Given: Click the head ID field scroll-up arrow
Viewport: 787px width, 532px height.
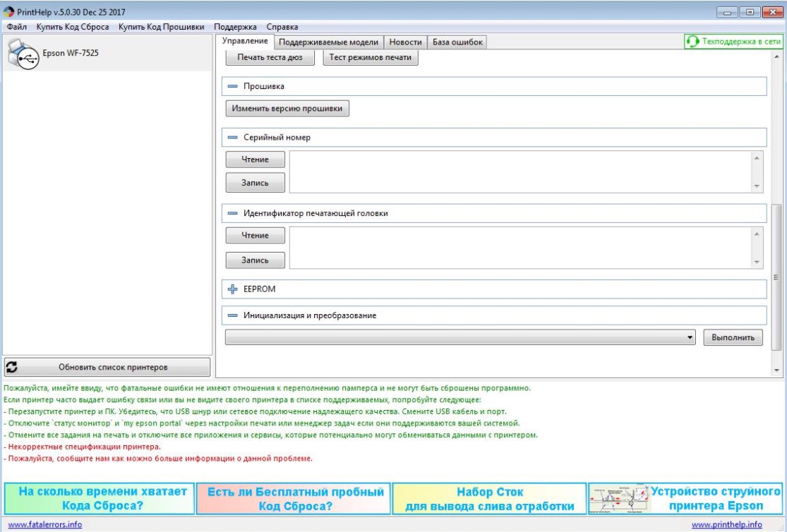Looking at the screenshot, I should tap(757, 234).
